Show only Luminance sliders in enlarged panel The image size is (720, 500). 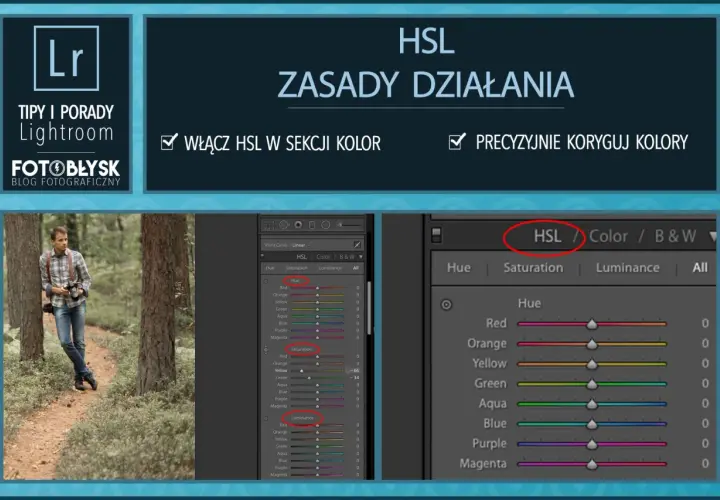coord(627,267)
